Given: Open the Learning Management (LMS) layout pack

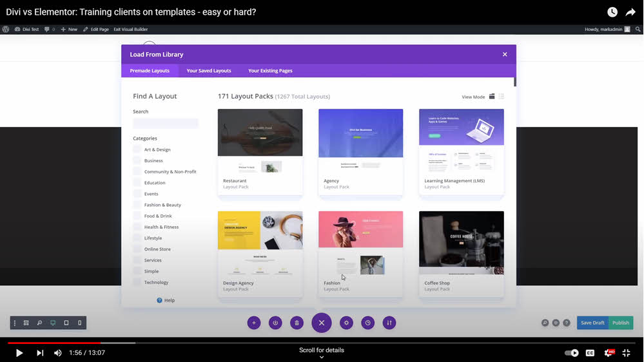Looking at the screenshot, I should [x=461, y=141].
